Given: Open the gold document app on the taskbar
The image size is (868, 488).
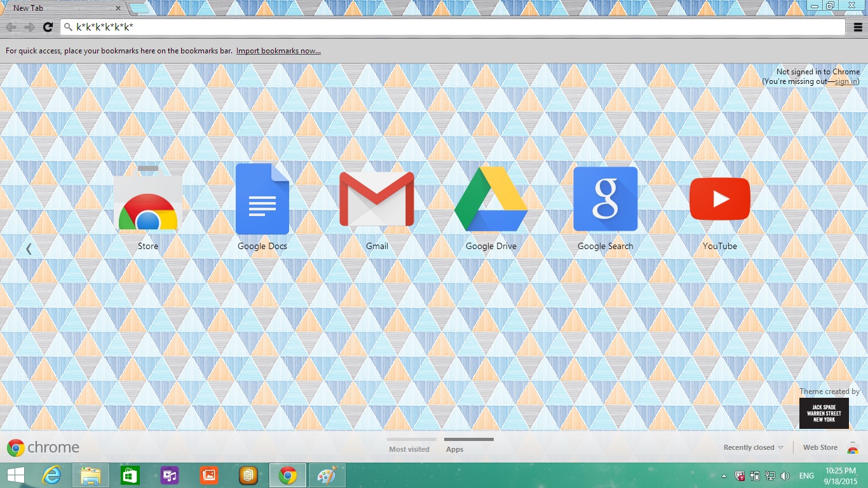Looking at the screenshot, I should click(x=248, y=475).
